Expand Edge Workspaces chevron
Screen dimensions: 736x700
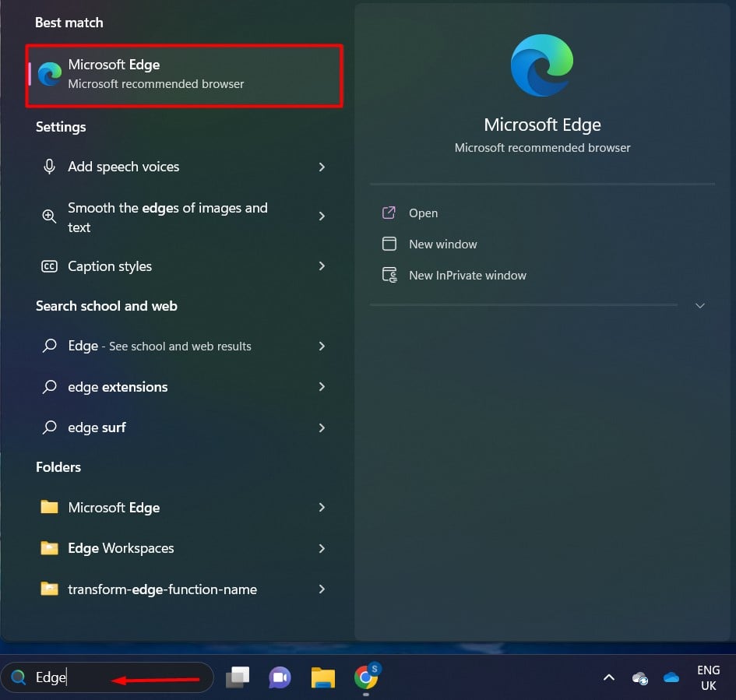pyautogui.click(x=322, y=548)
